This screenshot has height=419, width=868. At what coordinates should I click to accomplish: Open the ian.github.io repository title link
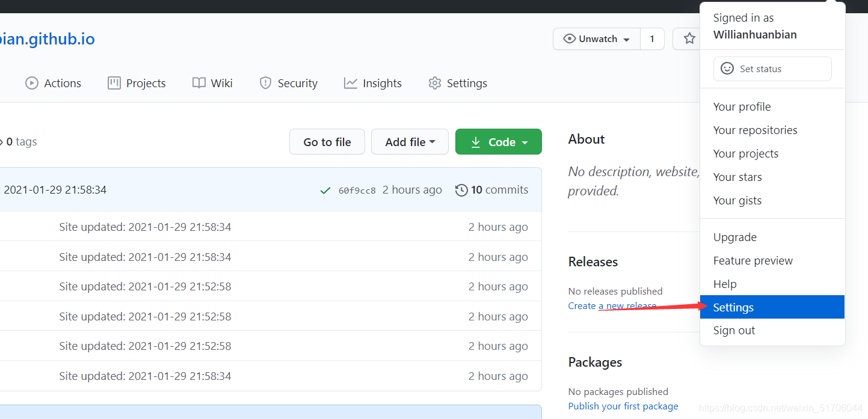tap(48, 39)
